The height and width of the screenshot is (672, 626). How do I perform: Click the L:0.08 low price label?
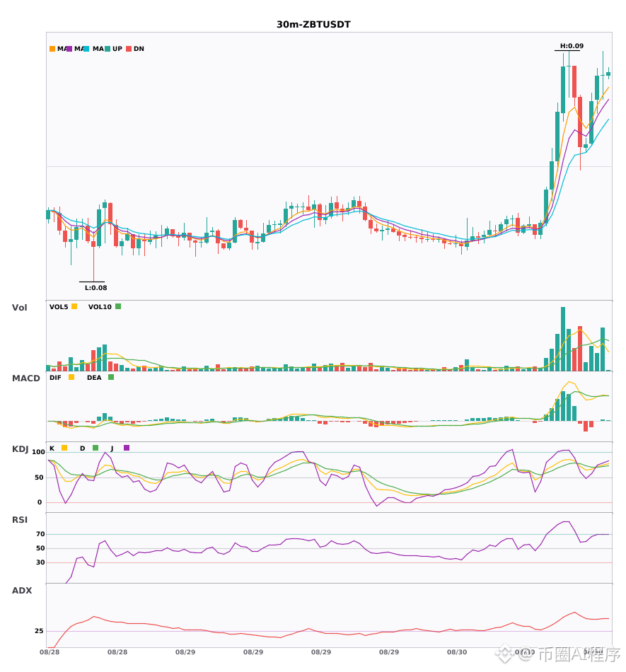(x=95, y=288)
